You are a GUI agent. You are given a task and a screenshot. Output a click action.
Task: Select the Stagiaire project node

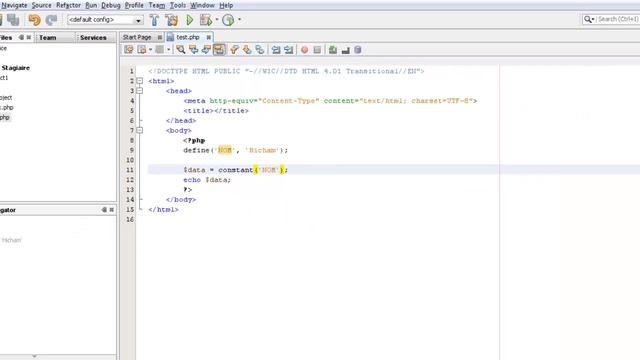[16, 68]
